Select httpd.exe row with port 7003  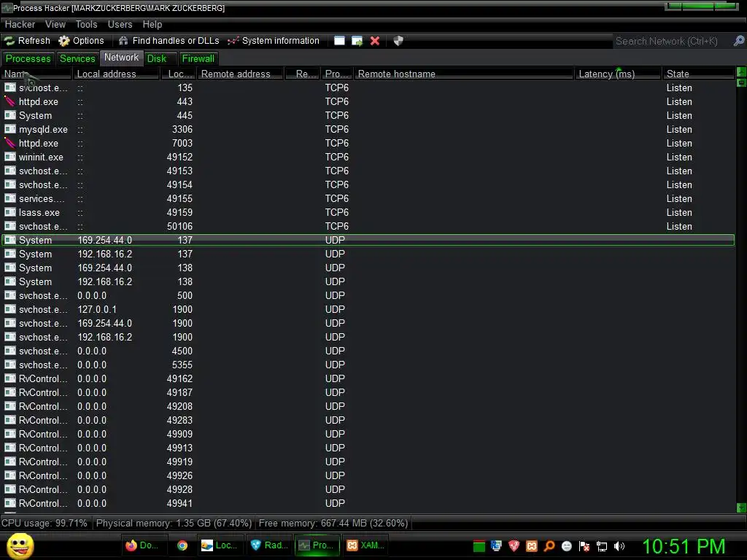pyautogui.click(x=368, y=143)
